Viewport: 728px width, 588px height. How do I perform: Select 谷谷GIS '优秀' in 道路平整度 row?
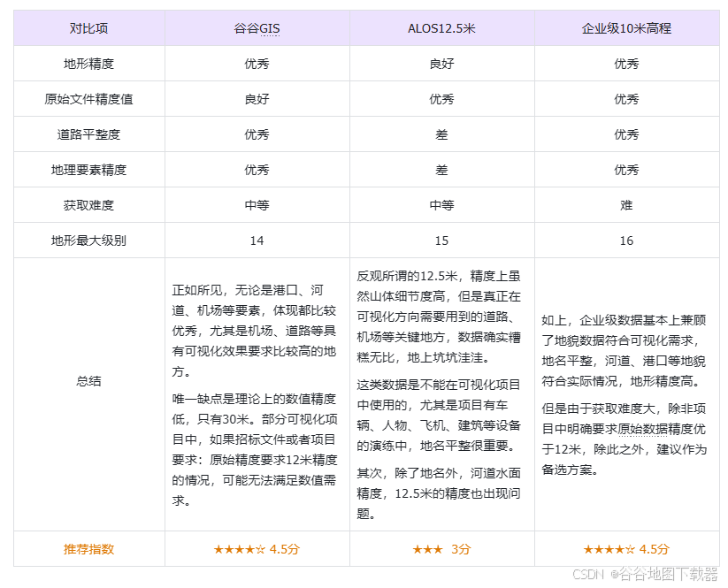pos(257,134)
